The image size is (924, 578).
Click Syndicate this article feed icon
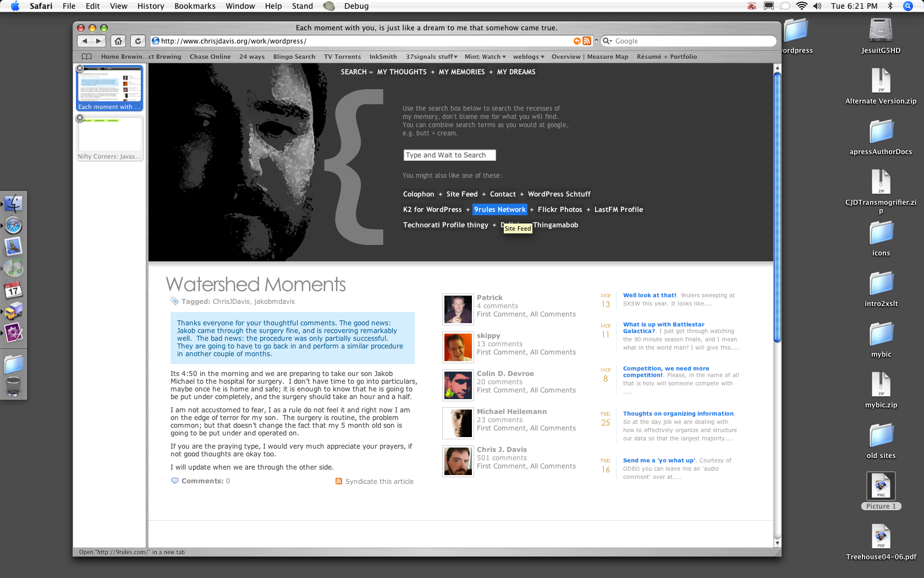(x=339, y=481)
